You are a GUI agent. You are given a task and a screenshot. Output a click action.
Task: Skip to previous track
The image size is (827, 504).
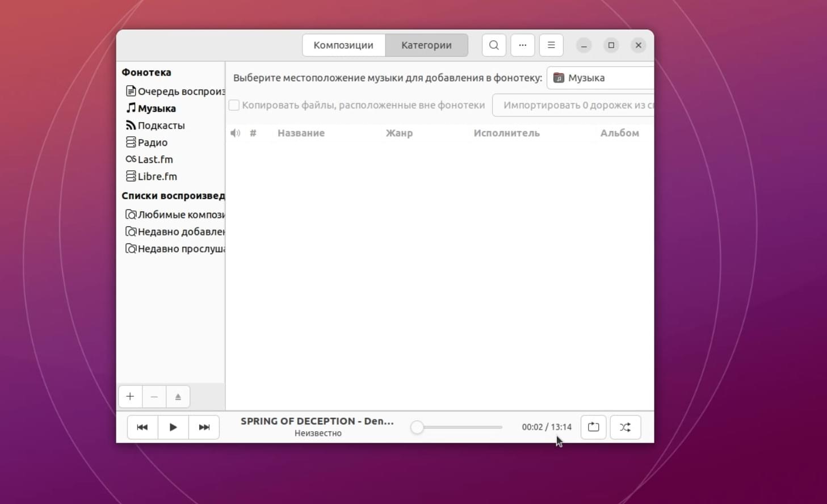tap(142, 427)
